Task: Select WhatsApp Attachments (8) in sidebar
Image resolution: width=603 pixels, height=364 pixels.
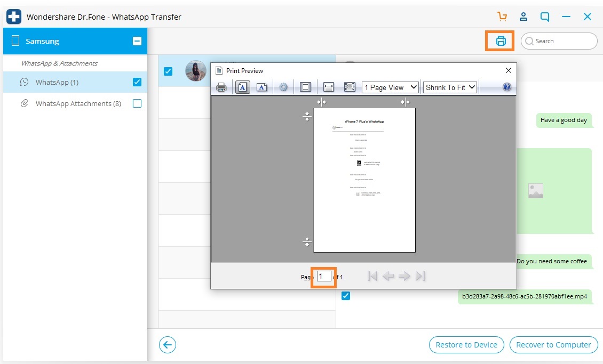Action: click(x=78, y=103)
